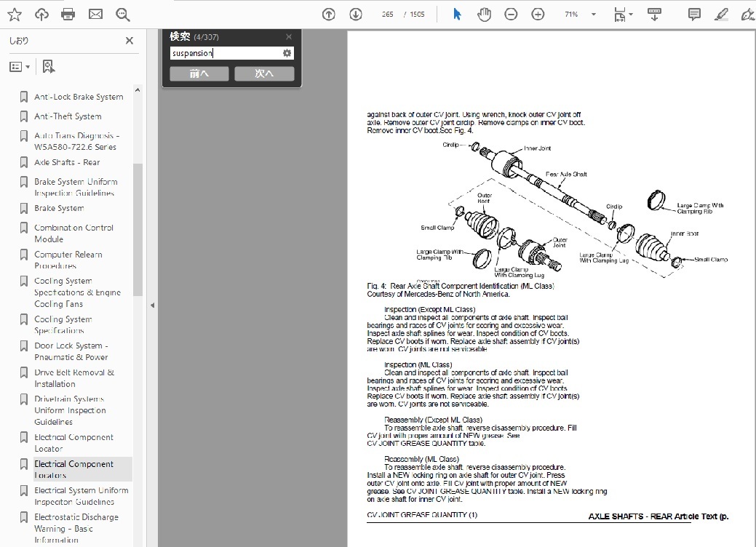This screenshot has width=756, height=547.
Task: Open the Auto Trans Diagnosis W5A580 bookmark
Action: (76, 141)
